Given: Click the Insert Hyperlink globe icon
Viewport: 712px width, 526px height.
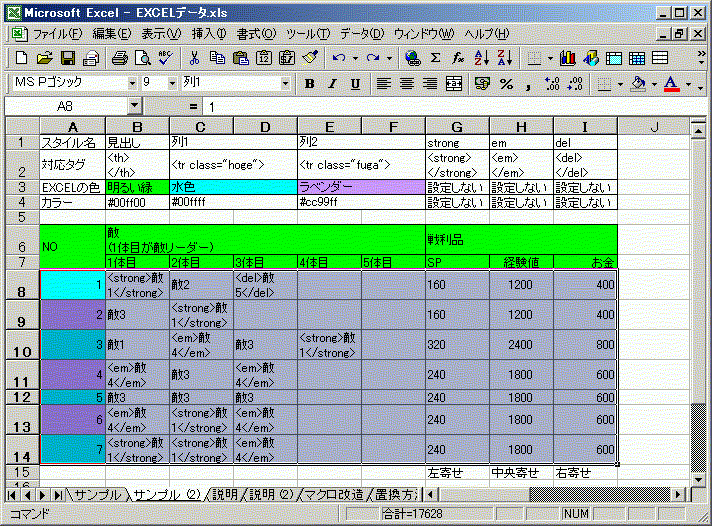Looking at the screenshot, I should point(412,58).
